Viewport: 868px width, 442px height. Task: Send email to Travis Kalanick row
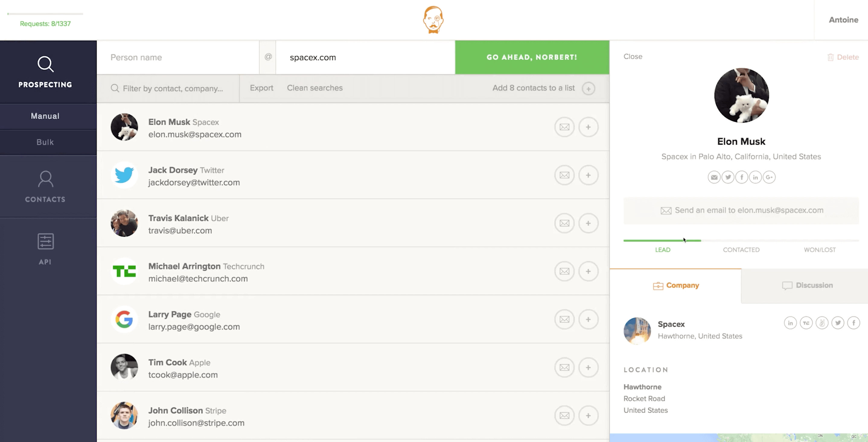click(564, 223)
